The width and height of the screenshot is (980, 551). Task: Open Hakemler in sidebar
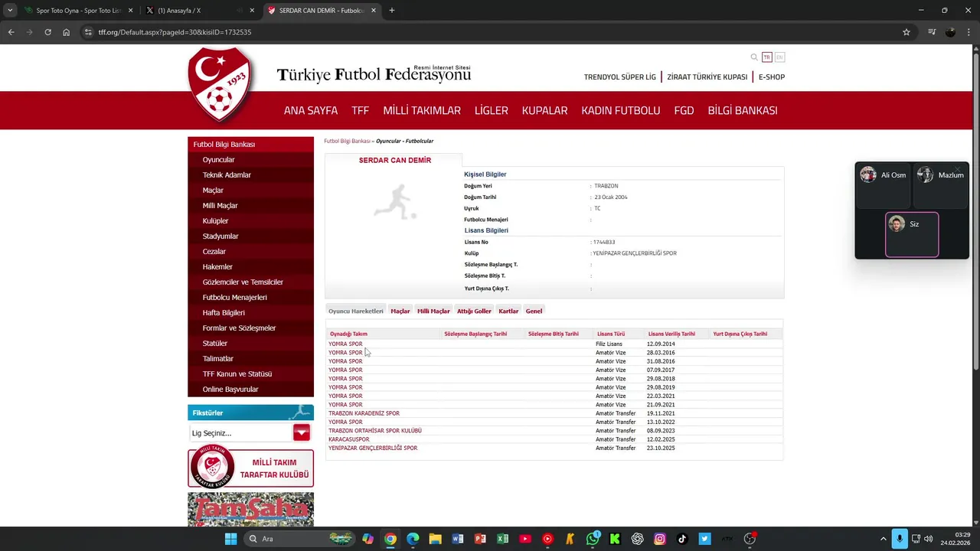(217, 267)
